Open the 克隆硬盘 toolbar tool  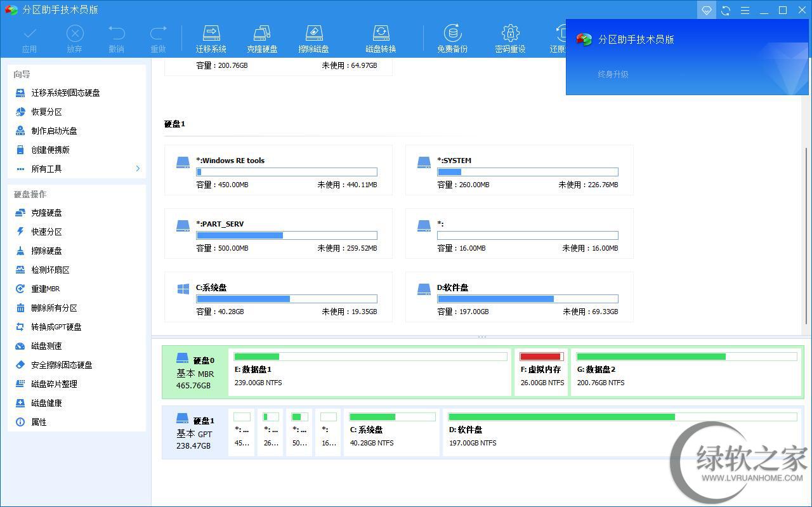point(262,39)
